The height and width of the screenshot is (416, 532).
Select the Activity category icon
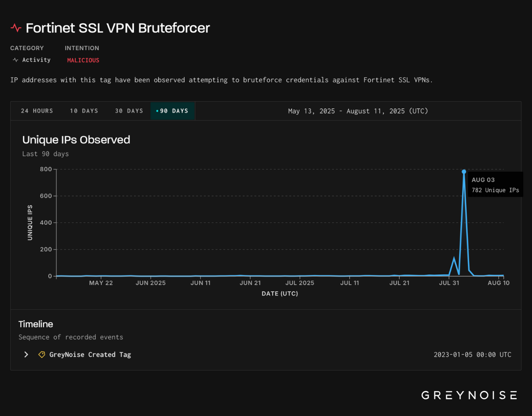15,60
